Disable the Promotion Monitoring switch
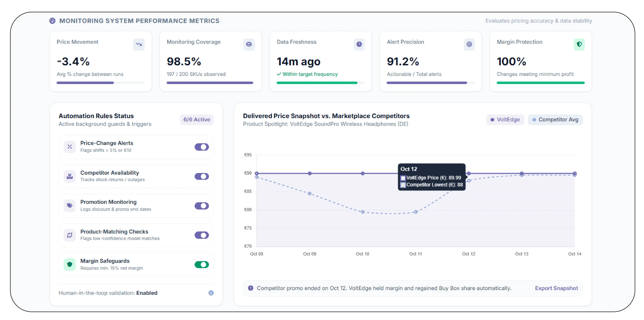 [202, 206]
